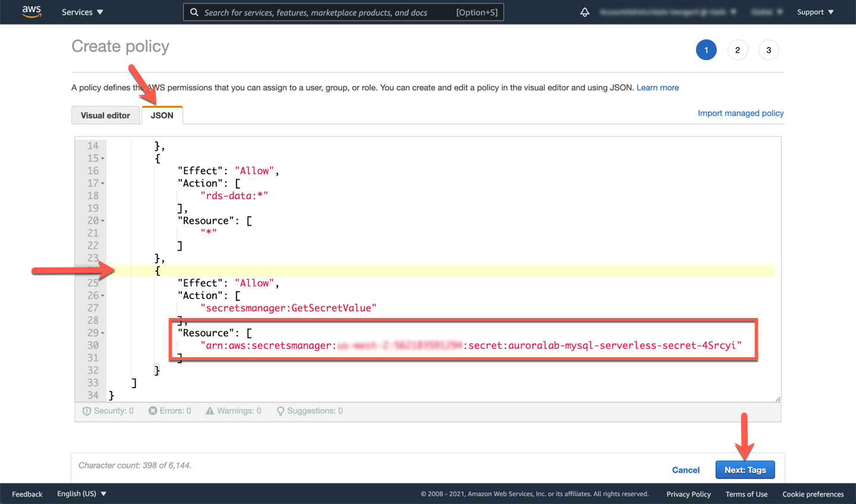
Task: Click the Errors status icon
Action: pyautogui.click(x=153, y=411)
